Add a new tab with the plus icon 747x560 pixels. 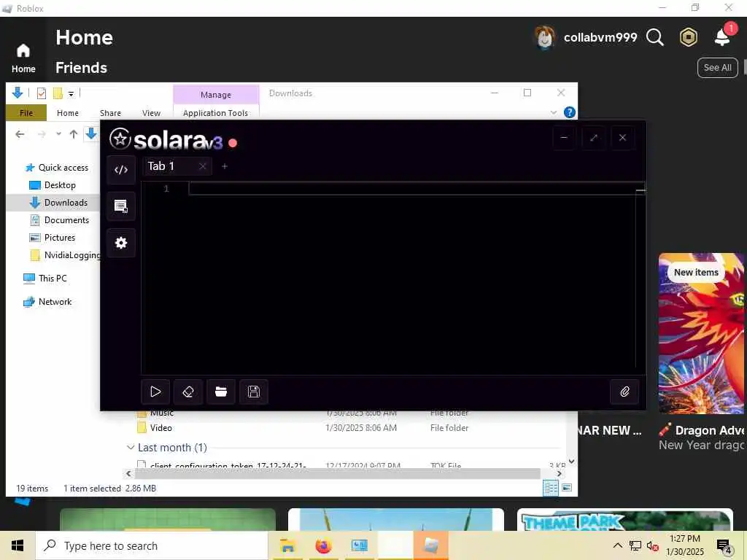pos(225,166)
